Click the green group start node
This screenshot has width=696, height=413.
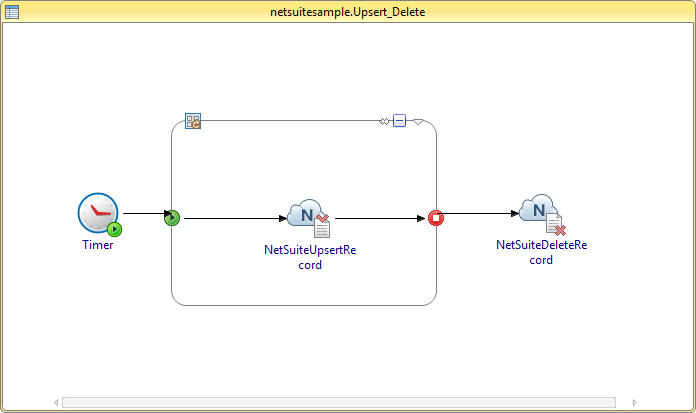[x=172, y=218]
